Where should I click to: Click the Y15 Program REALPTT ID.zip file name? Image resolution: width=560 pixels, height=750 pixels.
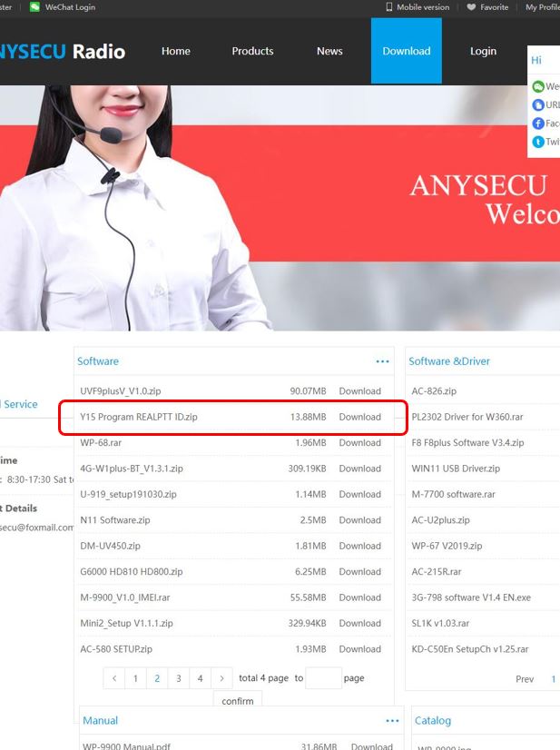(139, 417)
